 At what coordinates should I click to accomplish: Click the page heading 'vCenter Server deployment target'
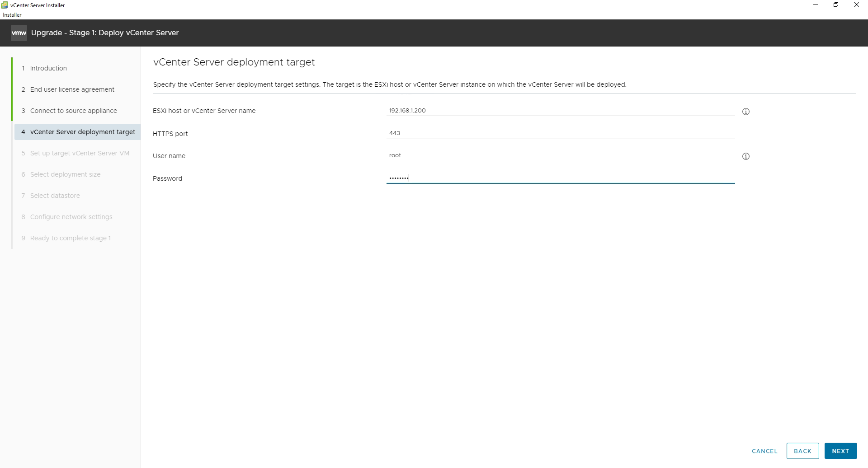click(x=234, y=62)
